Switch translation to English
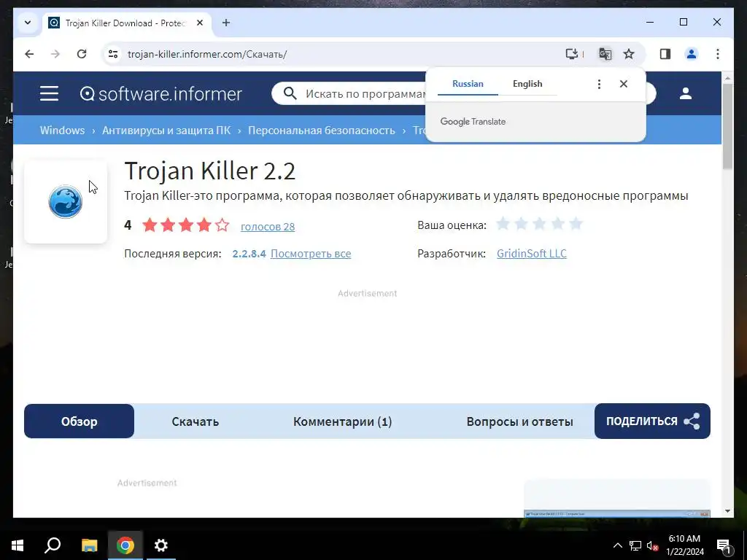This screenshot has height=560, width=747. pyautogui.click(x=527, y=84)
